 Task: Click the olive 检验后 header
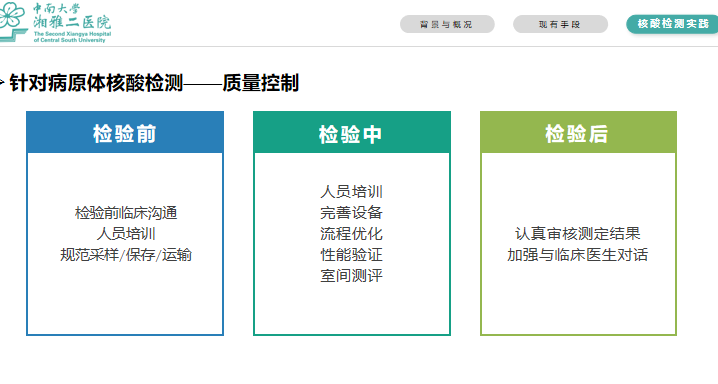coord(578,133)
